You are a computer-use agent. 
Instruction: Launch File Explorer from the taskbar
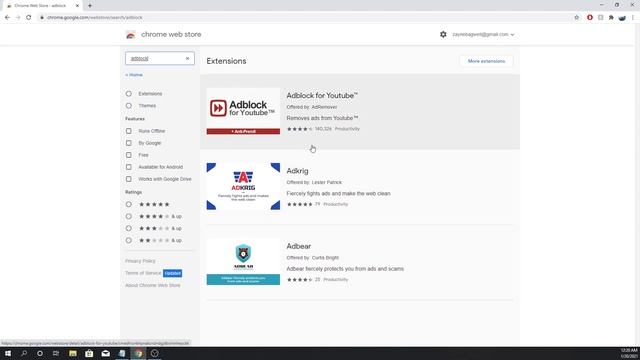click(73, 353)
